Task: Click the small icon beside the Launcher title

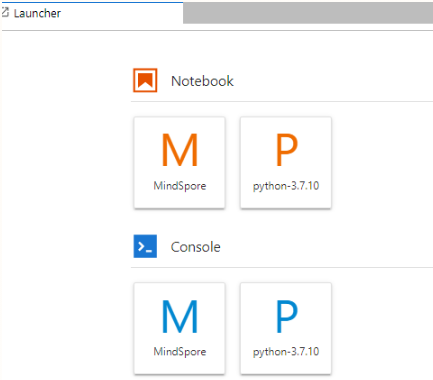Action: coord(5,13)
